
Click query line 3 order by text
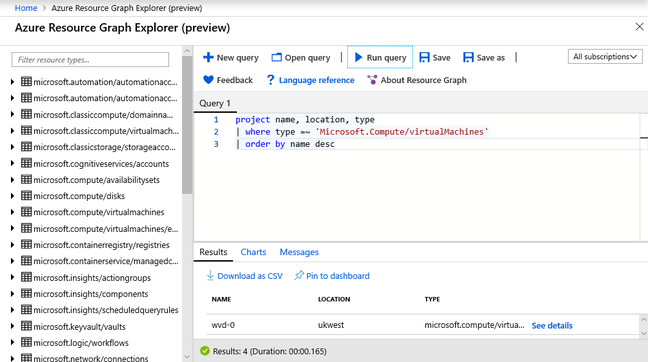point(285,144)
